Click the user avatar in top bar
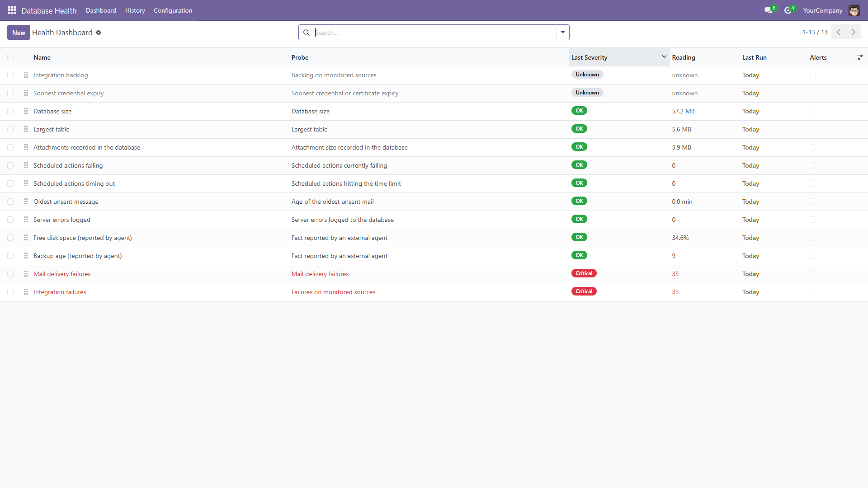The height and width of the screenshot is (488, 868). (854, 10)
